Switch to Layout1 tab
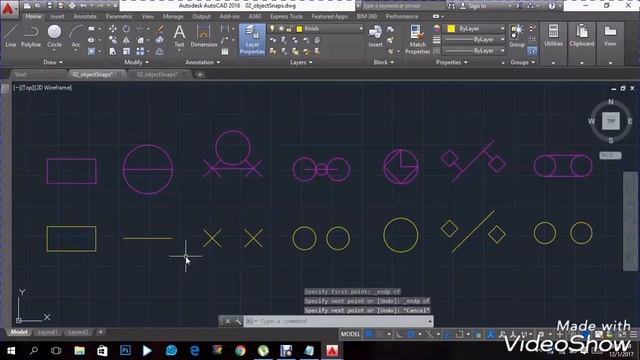Image resolution: width=640 pixels, height=360 pixels. (x=47, y=332)
